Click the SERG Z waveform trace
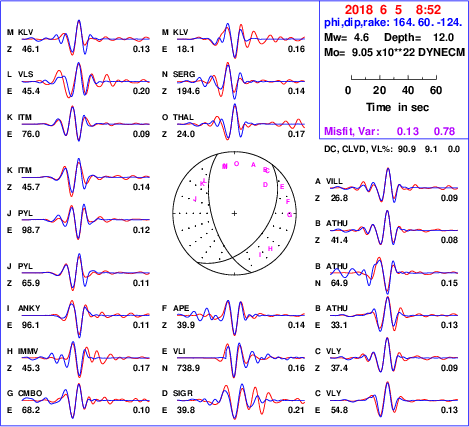This screenshot has height=427, width=469. click(241, 81)
